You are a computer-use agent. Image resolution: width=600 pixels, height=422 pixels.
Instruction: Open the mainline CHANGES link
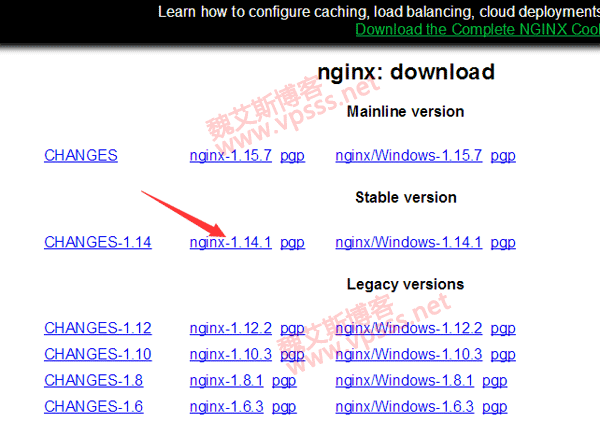[81, 156]
